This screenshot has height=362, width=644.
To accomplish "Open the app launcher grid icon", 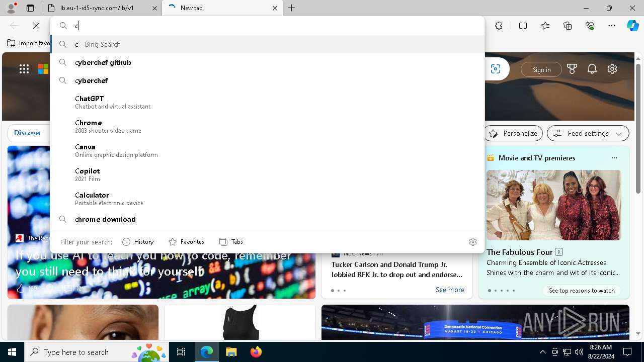I will click(x=24, y=69).
